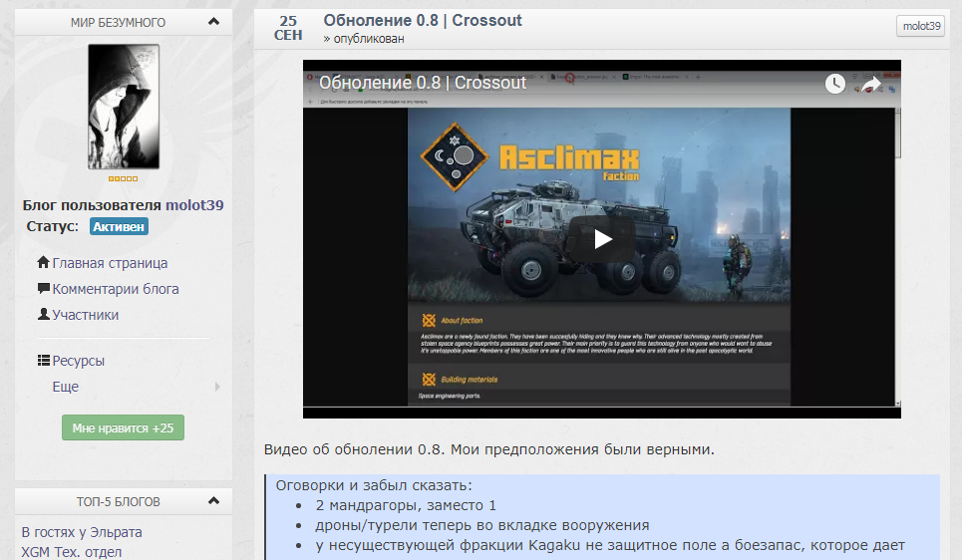Screen dimensions: 962x560
Task: Click the arrow next to Еще
Action: click(x=217, y=387)
